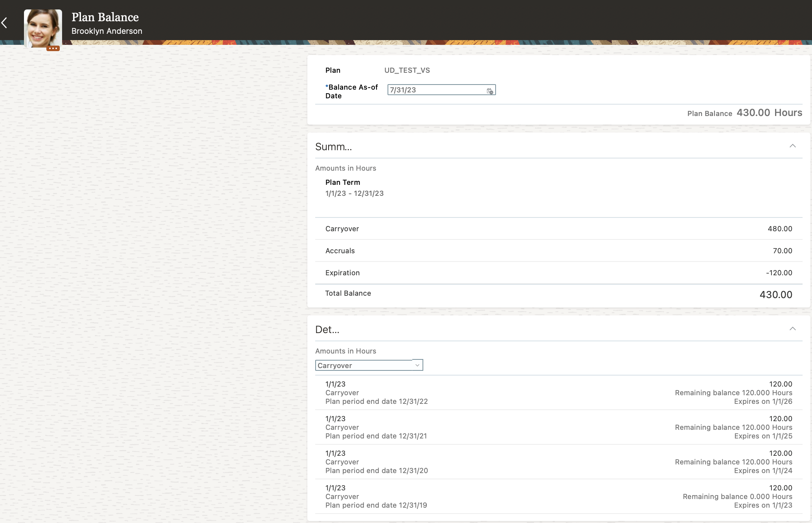
Task: Click the back arrow to exit Plan Balance
Action: tap(5, 22)
